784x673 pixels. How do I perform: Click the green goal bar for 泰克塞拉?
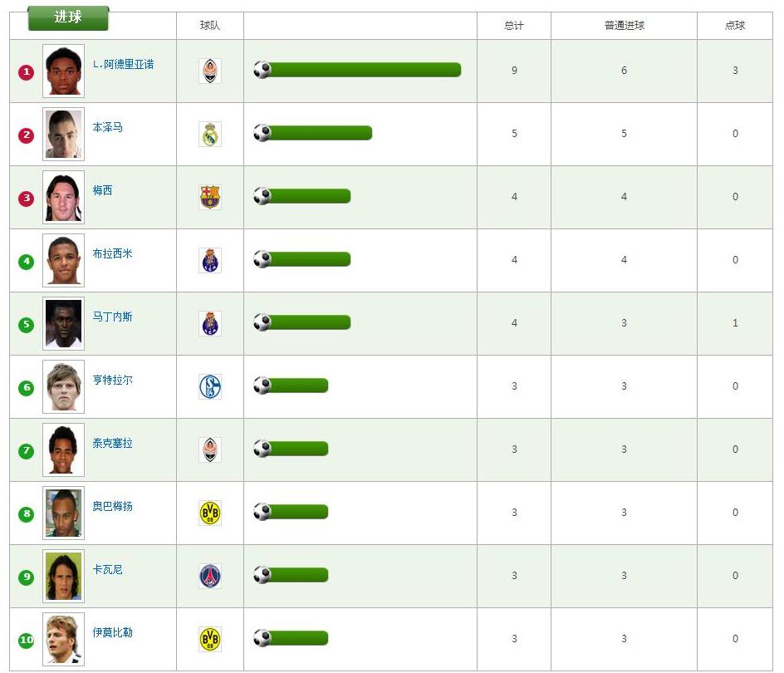[299, 449]
